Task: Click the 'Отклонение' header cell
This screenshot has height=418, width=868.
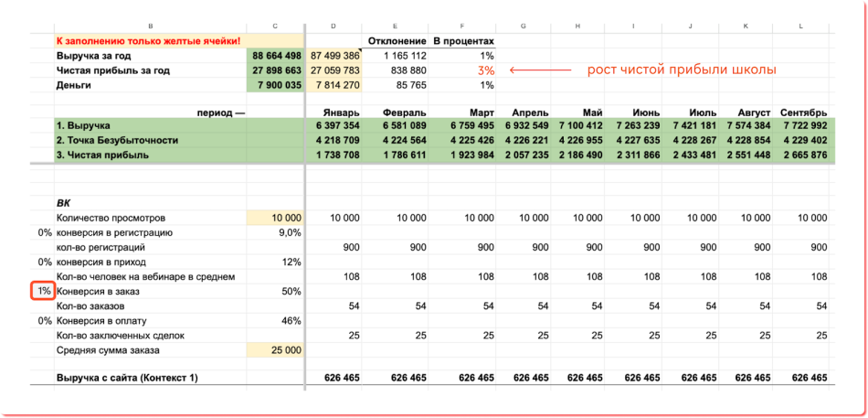Action: pos(397,41)
